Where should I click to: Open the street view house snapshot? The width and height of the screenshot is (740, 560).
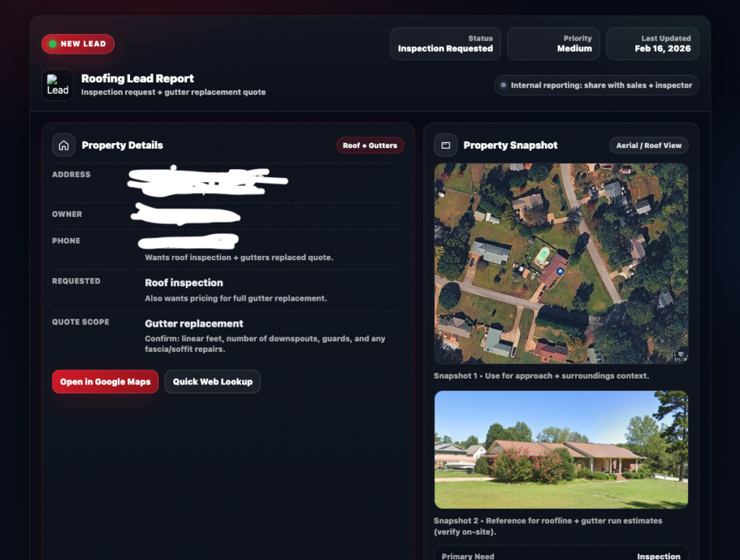pyautogui.click(x=561, y=449)
